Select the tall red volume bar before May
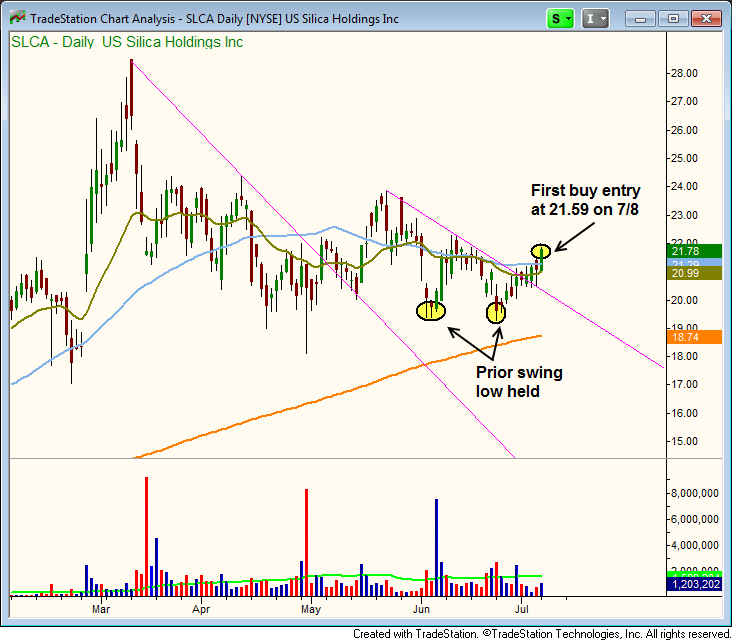Screen dimensions: 732x640 click(x=306, y=542)
